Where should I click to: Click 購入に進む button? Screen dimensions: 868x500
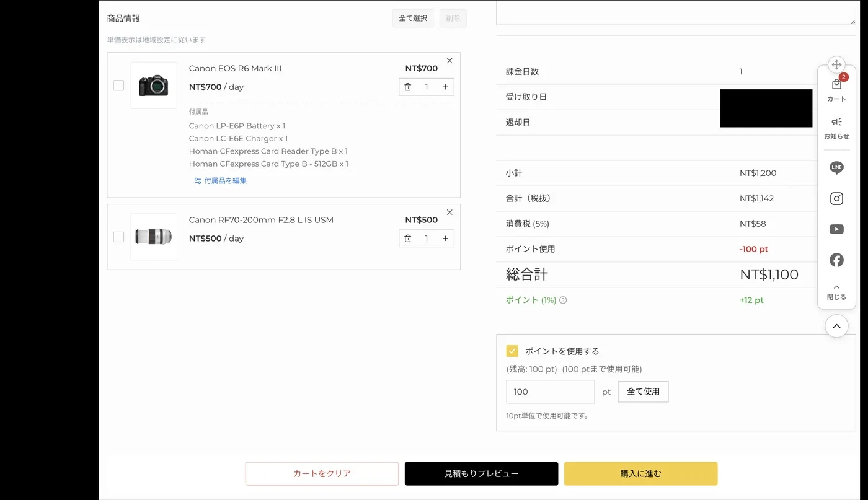640,473
